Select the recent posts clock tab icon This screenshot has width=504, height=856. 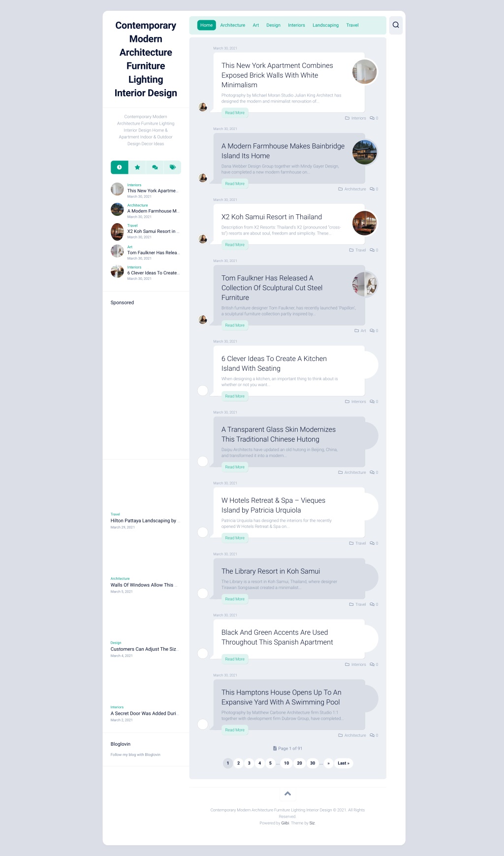point(119,167)
